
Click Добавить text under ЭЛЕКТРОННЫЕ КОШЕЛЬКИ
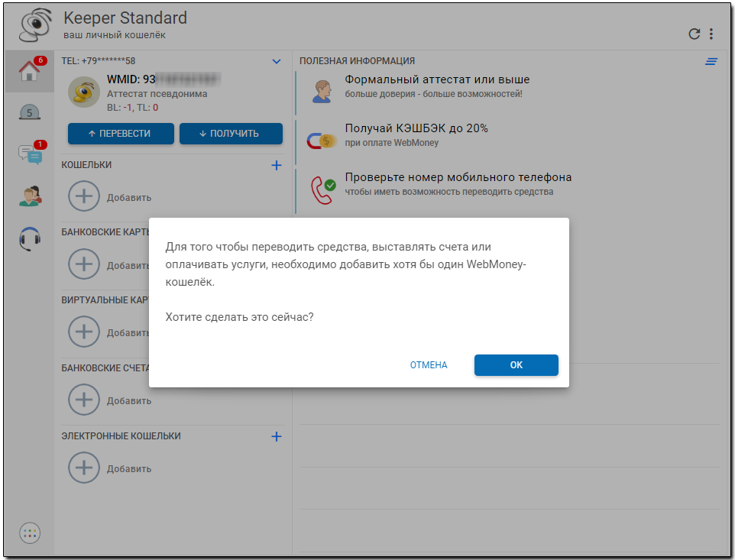click(x=129, y=469)
